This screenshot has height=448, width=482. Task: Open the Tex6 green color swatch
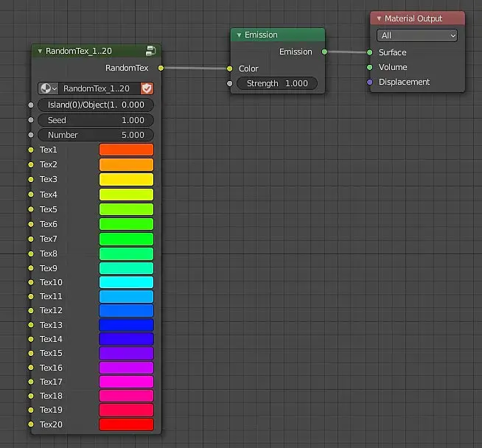[126, 224]
